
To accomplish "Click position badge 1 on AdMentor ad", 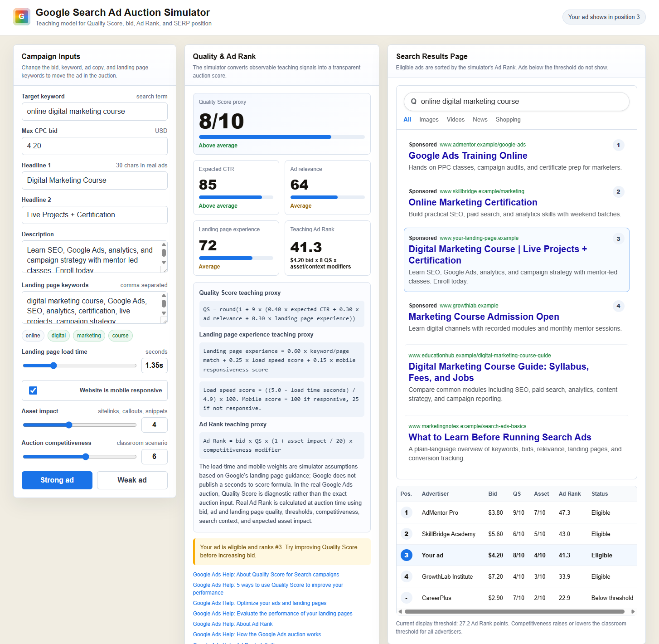I will (618, 145).
